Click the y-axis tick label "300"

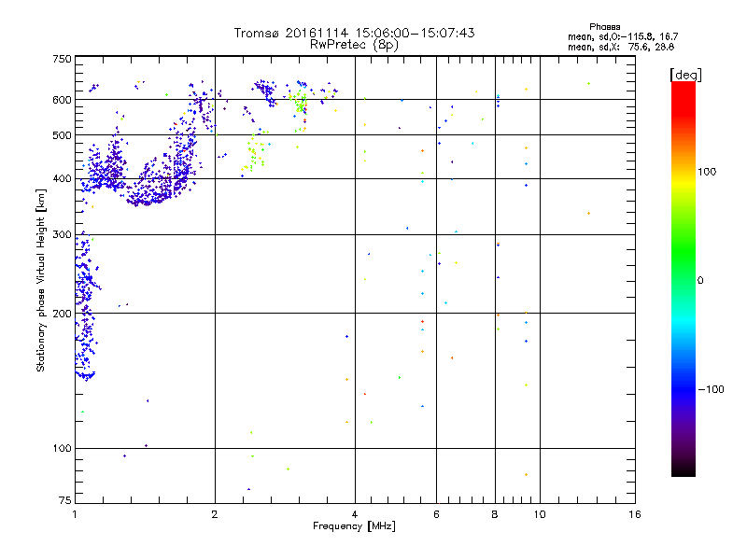click(62, 234)
